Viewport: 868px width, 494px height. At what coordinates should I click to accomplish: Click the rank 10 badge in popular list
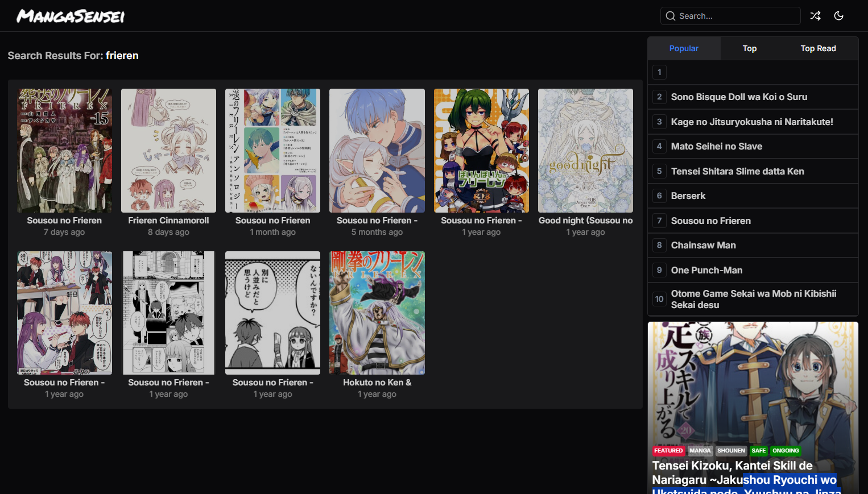tap(659, 299)
